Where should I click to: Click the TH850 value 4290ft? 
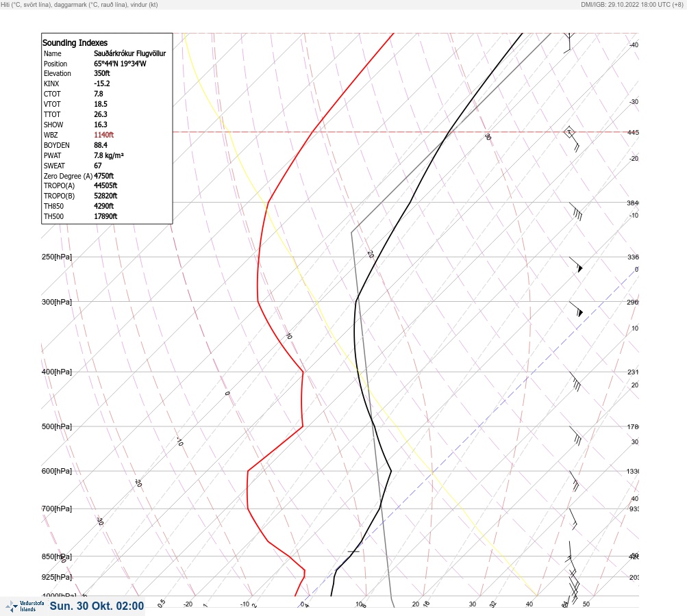(x=104, y=206)
